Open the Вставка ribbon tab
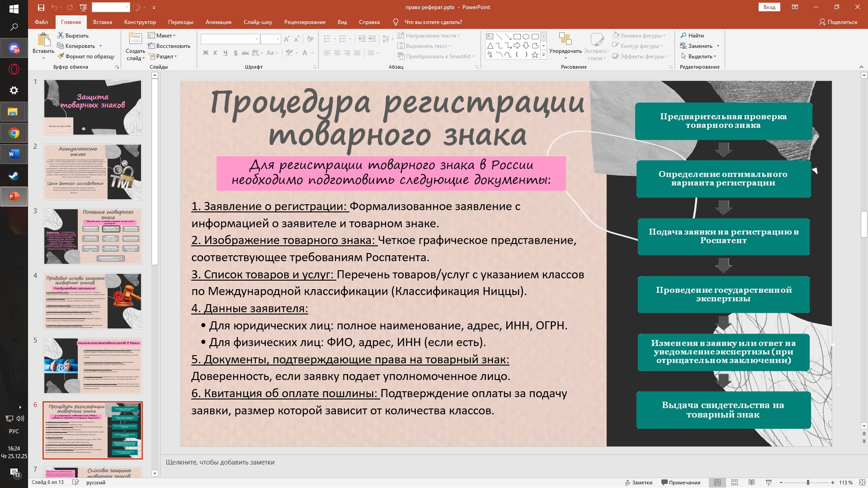This screenshot has height=488, width=868. (102, 22)
